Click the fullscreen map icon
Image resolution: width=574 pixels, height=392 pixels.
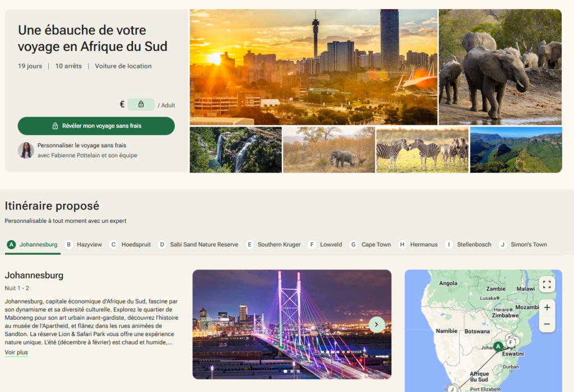pos(547,284)
